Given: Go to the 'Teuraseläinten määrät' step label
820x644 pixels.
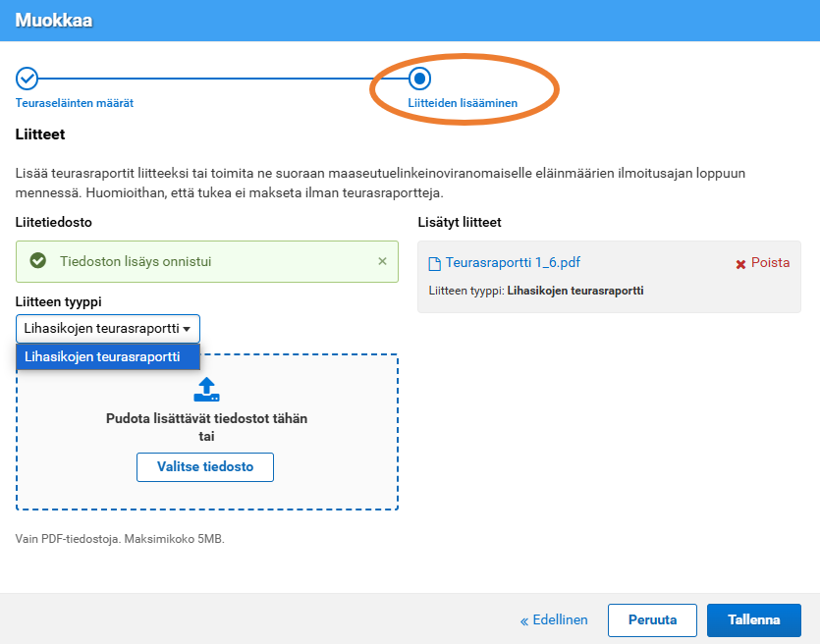Looking at the screenshot, I should coord(75,102).
